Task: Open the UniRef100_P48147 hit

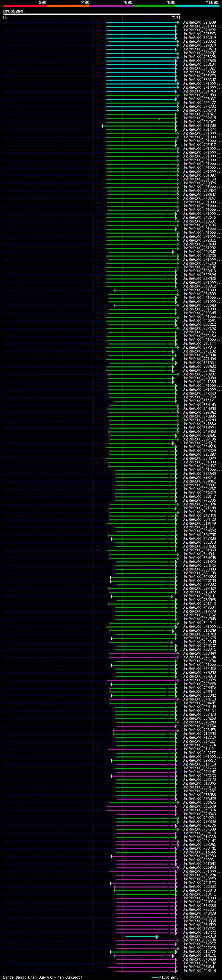Action: point(199,198)
